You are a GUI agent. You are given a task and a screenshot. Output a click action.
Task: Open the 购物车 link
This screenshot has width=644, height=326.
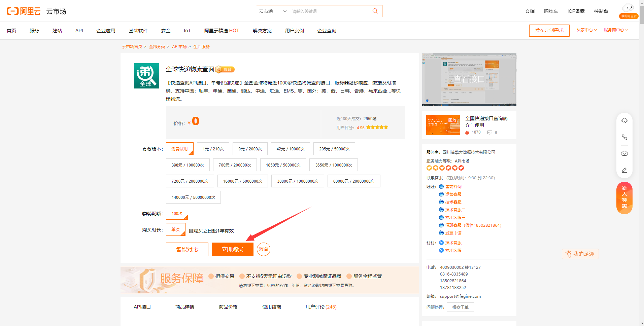coord(551,11)
